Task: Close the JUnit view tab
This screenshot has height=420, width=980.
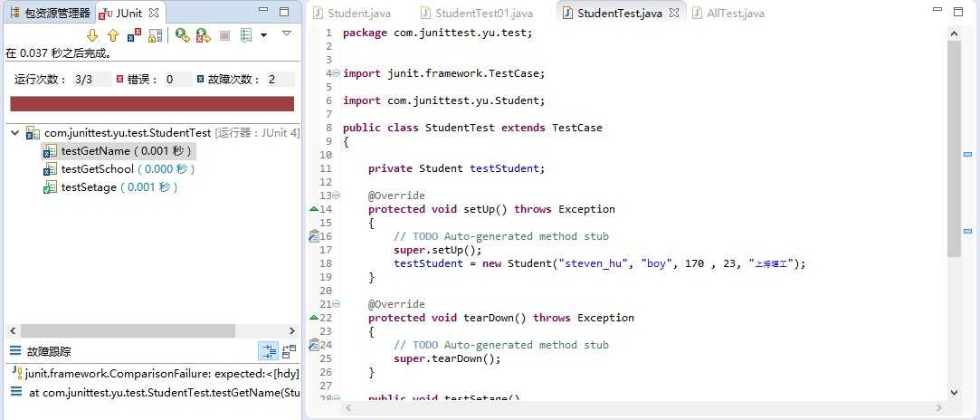Action: [x=154, y=13]
